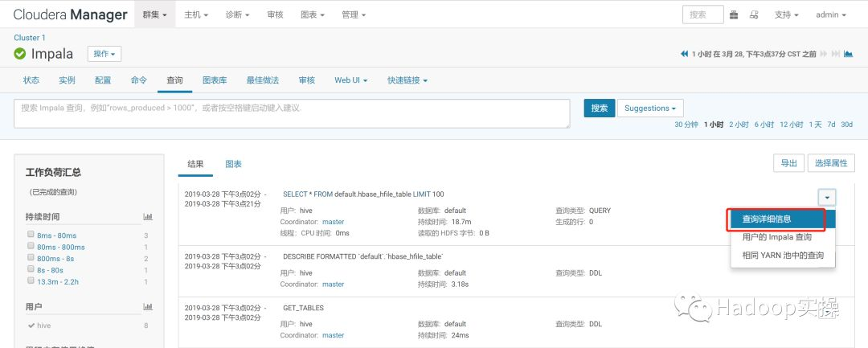Open the 主机 dropdown menu
Viewport: 868px width, 348px height.
coord(196,15)
